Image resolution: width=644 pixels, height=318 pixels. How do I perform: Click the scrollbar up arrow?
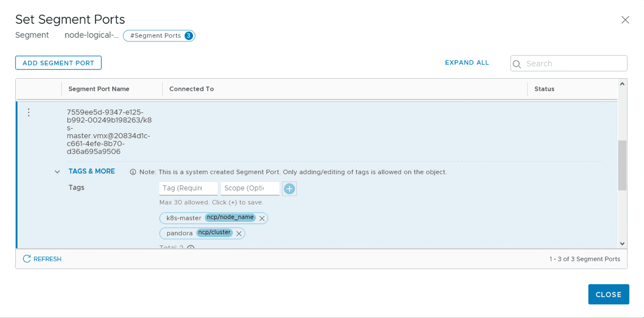point(622,84)
